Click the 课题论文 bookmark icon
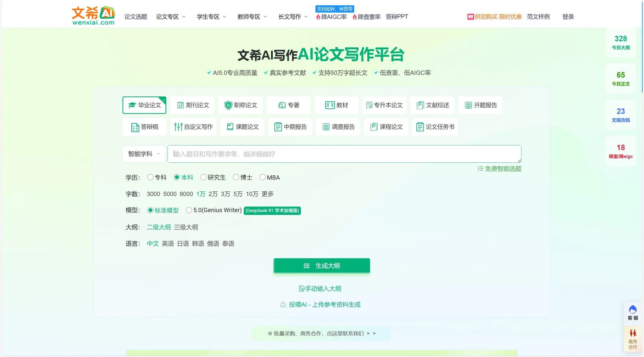 click(230, 127)
